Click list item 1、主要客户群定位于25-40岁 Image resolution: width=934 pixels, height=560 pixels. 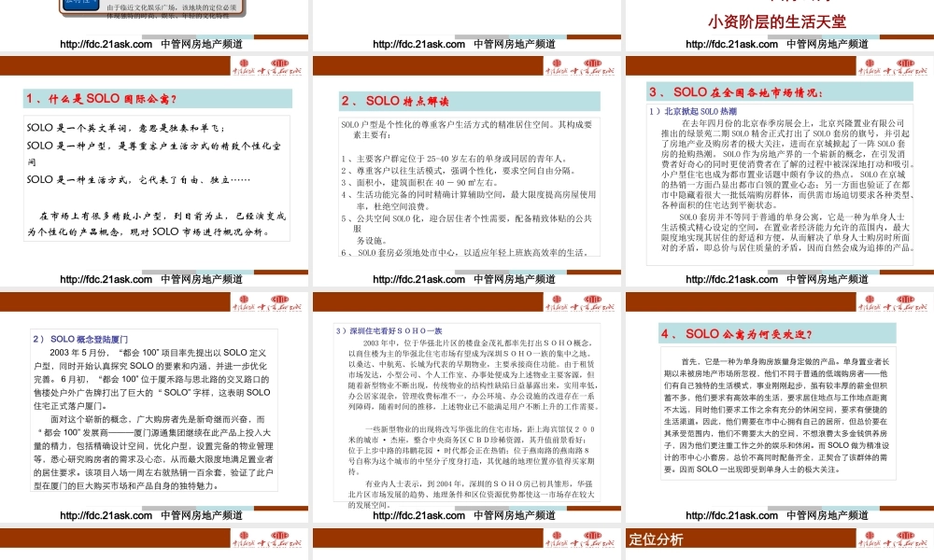pyautogui.click(x=453, y=159)
